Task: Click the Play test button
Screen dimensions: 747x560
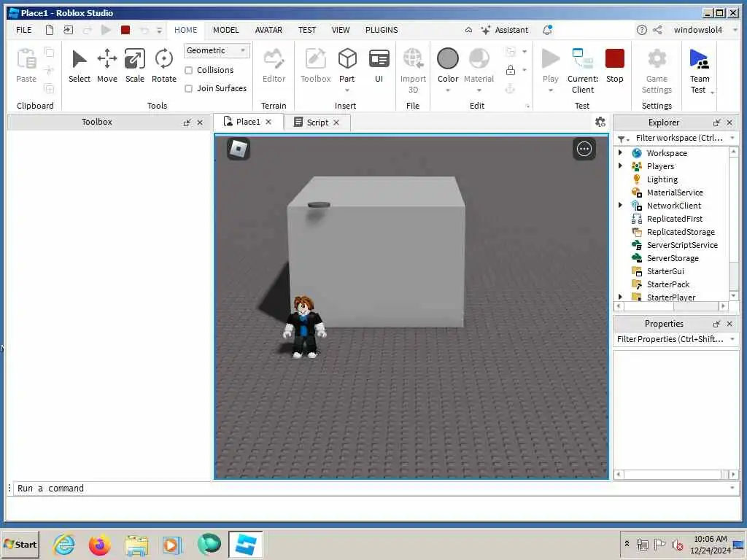Action: click(551, 59)
